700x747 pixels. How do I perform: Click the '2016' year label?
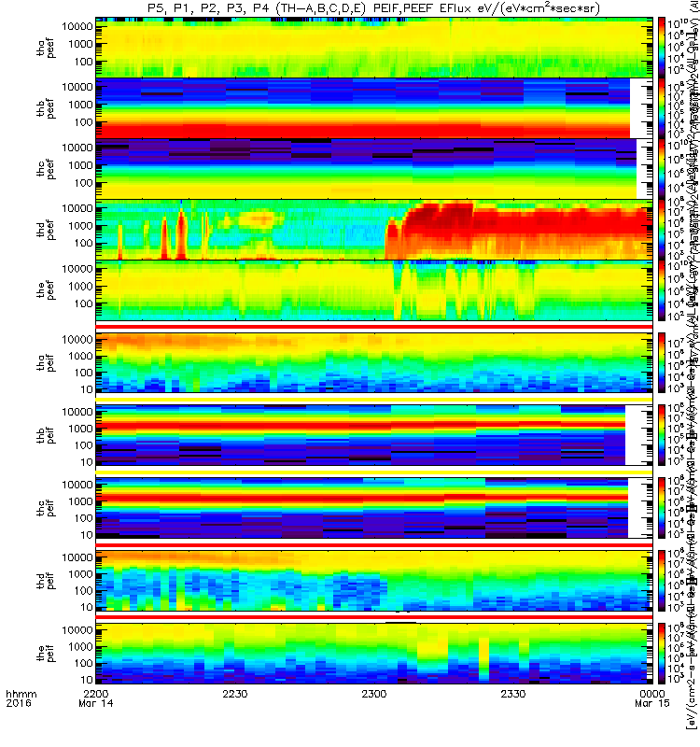[19, 703]
